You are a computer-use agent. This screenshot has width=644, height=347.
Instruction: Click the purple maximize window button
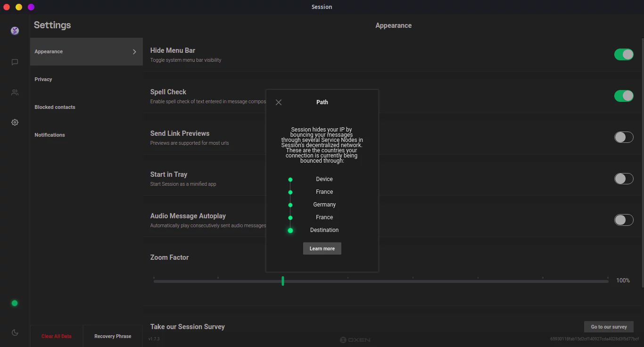tap(31, 7)
